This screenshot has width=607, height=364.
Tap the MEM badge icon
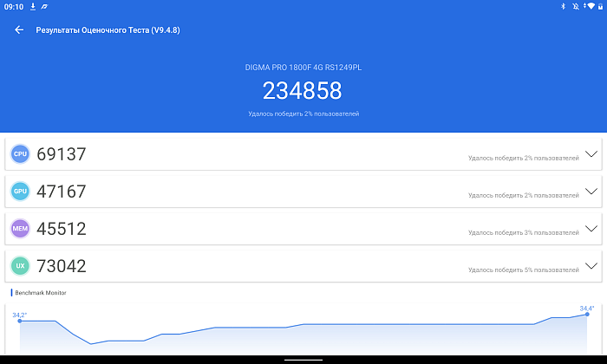(20, 229)
